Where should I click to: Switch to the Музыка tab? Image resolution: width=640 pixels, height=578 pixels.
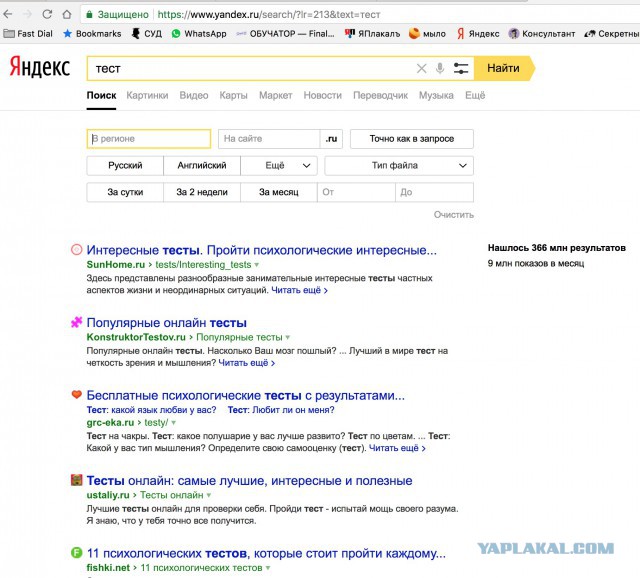(436, 95)
